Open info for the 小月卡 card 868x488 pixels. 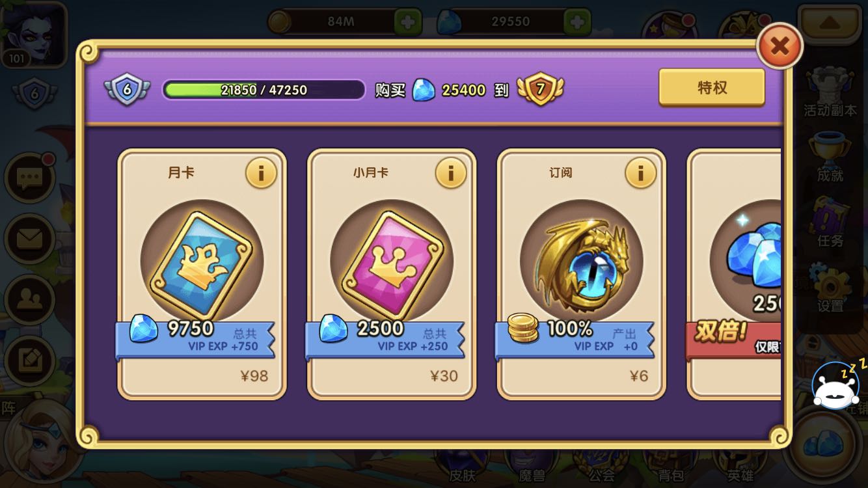pos(451,173)
